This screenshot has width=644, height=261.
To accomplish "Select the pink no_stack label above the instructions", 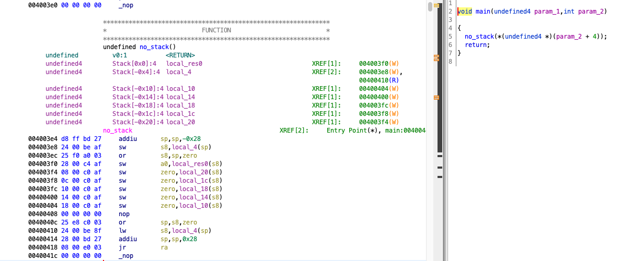I will (x=118, y=130).
